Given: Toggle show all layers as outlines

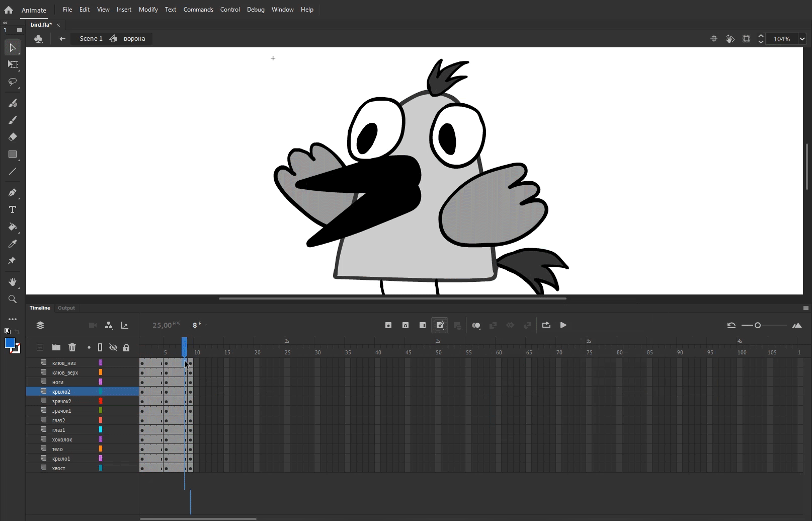Looking at the screenshot, I should tap(100, 347).
